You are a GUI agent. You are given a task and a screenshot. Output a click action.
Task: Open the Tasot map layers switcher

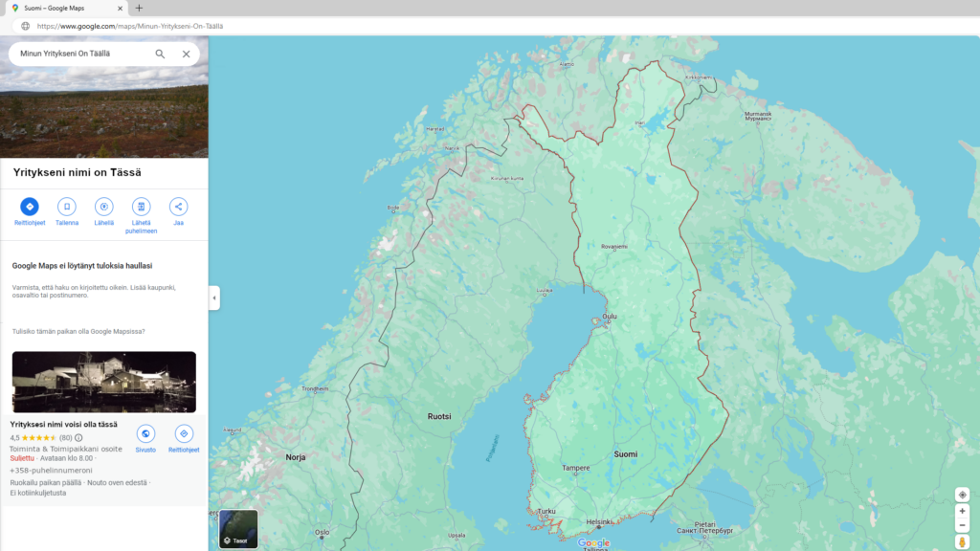pos(238,529)
